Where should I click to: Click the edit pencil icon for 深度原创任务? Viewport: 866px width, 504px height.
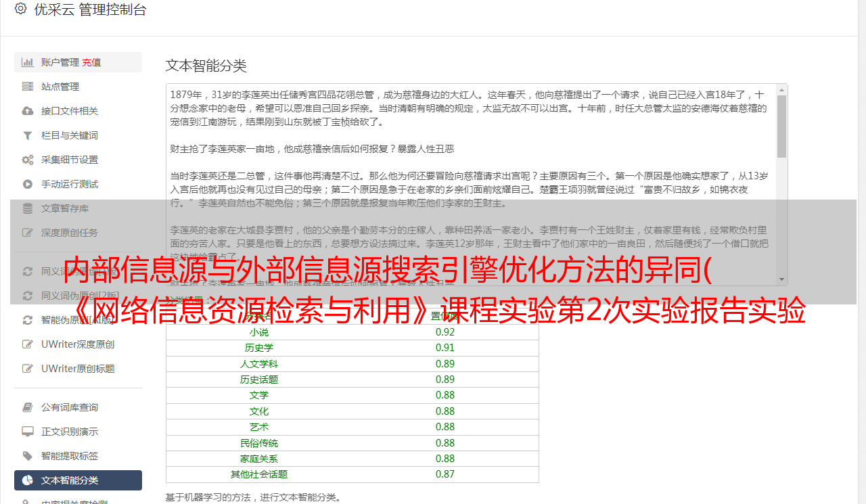click(27, 233)
